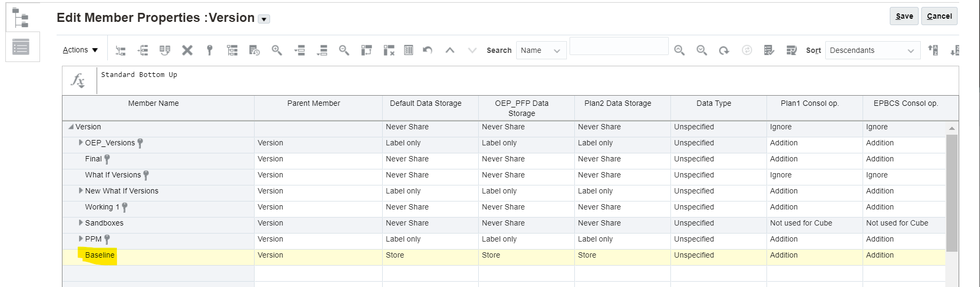Click the column layout icon with arrow
Screen dimensions: 980x287
(366, 50)
